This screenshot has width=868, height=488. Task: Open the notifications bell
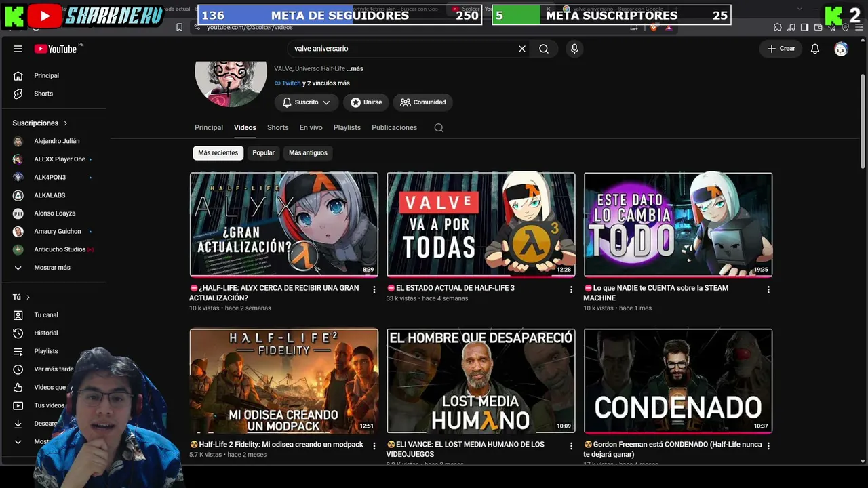point(815,49)
